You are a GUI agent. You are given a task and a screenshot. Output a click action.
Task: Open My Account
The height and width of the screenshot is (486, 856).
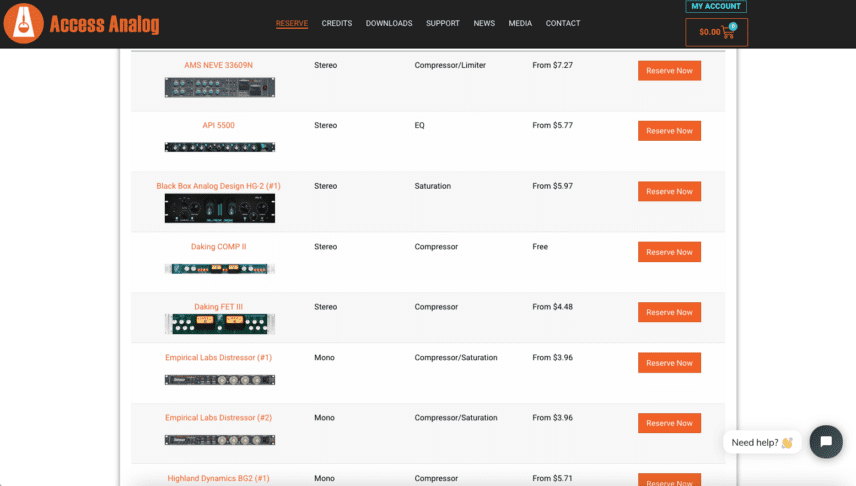pyautogui.click(x=716, y=7)
